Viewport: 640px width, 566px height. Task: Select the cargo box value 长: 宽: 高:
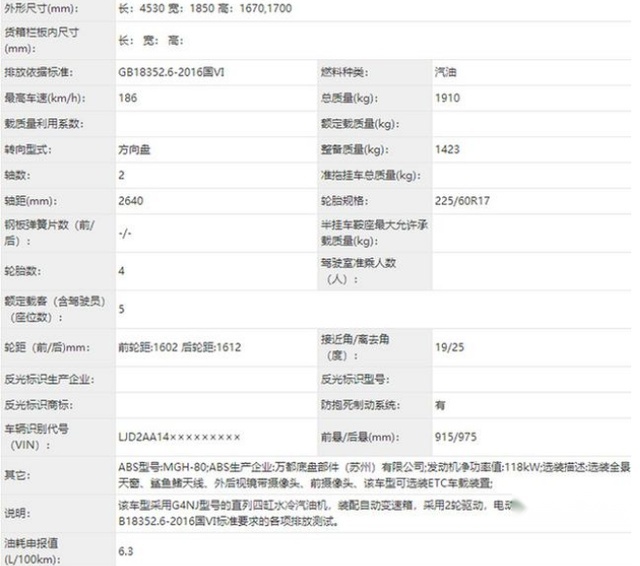151,40
